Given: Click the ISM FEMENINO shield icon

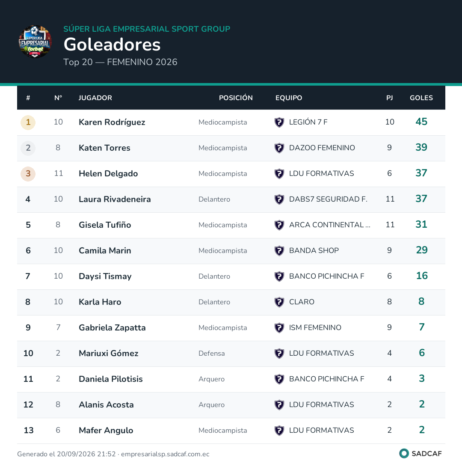Looking at the screenshot, I should click(x=279, y=328).
